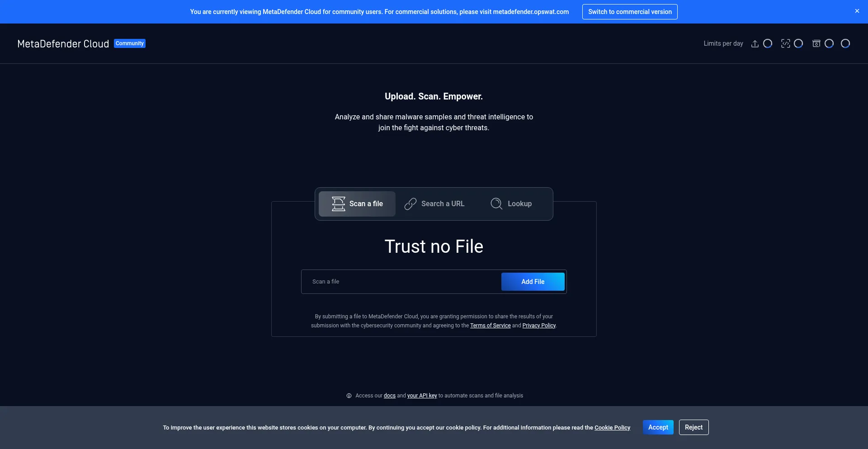Click the code-scan API limit icon

tap(785, 44)
